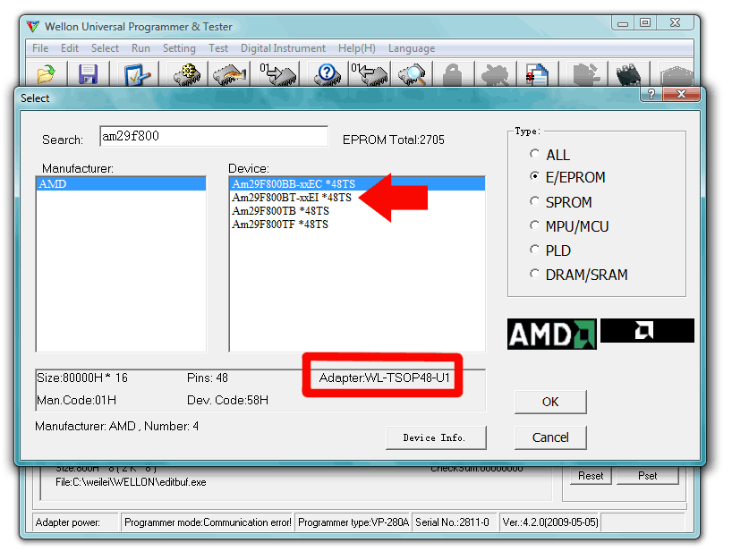Click the Ver.:4.2.0(2009-05-05) status entry
This screenshot has width=732, height=560.
point(550,522)
